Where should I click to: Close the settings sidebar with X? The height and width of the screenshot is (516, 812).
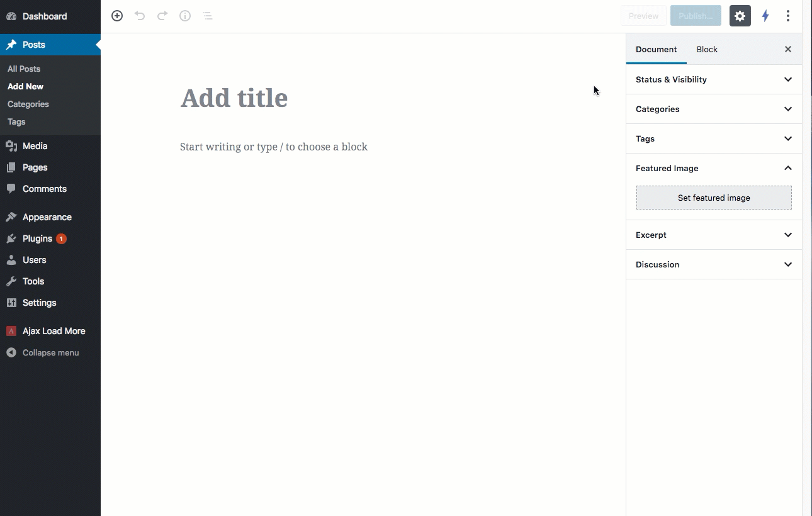pos(788,49)
